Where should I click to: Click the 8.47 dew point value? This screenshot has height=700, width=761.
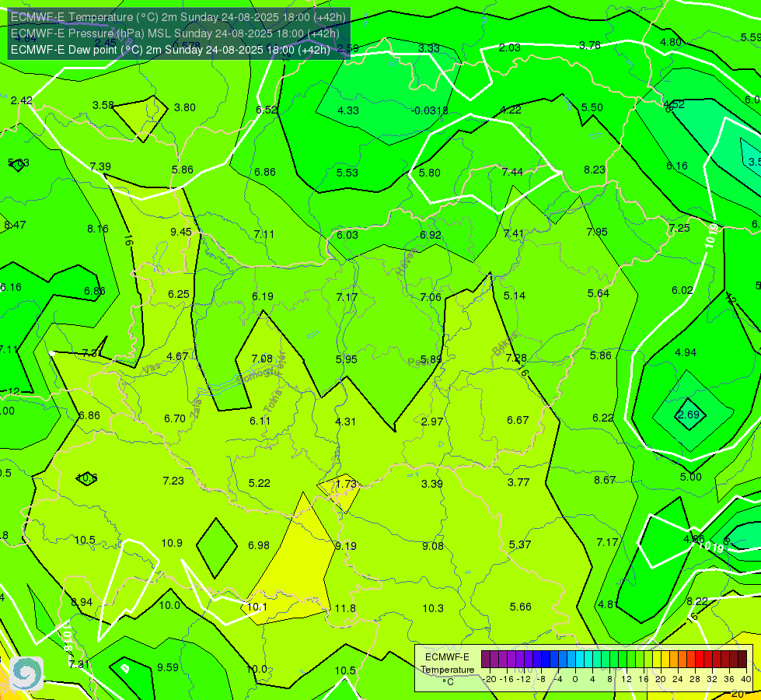[x=15, y=225]
